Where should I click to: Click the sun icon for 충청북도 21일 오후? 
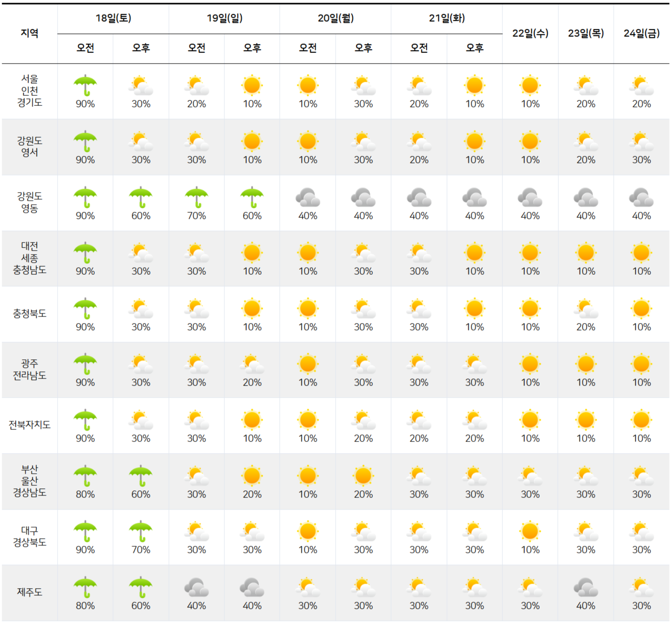click(475, 309)
